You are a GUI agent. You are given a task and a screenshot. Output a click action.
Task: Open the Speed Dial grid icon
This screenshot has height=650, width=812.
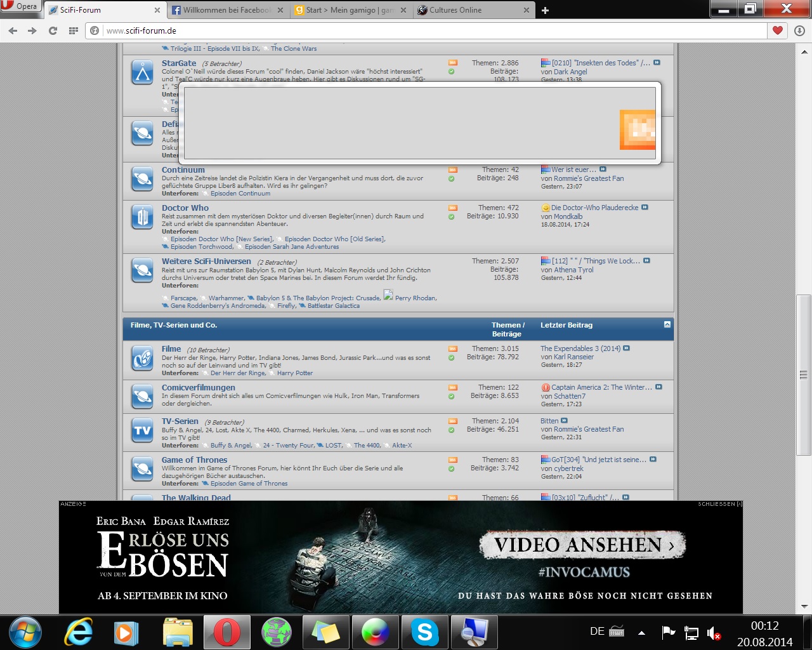tap(74, 30)
